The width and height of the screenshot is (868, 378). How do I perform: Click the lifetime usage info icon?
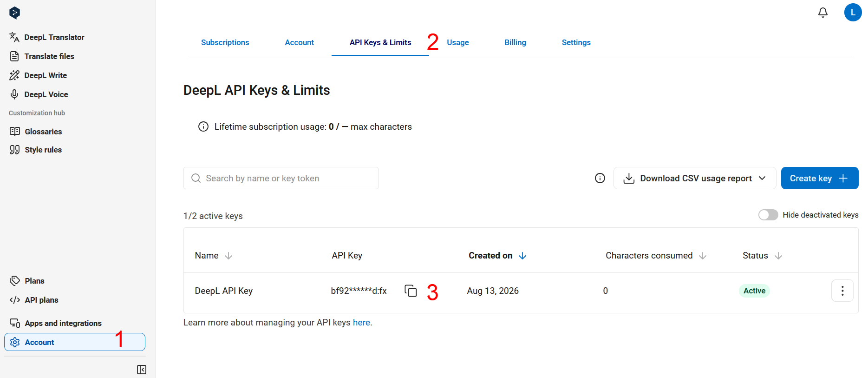point(203,126)
